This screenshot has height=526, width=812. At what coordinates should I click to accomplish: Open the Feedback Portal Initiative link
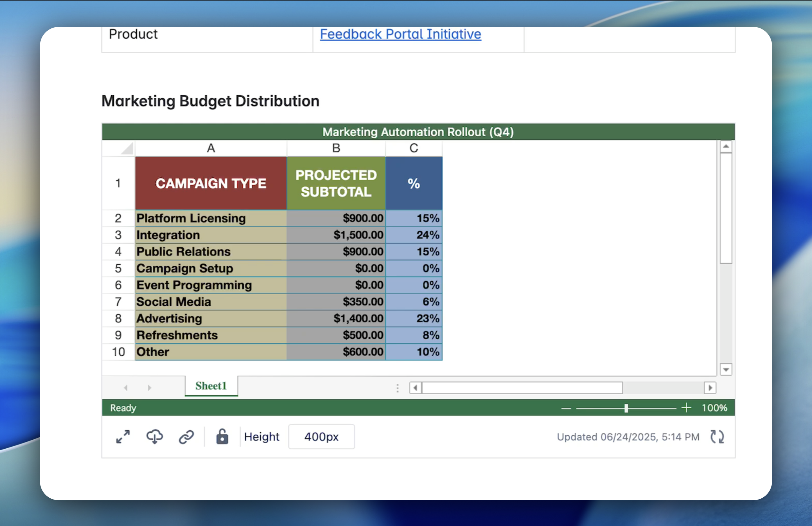[400, 34]
